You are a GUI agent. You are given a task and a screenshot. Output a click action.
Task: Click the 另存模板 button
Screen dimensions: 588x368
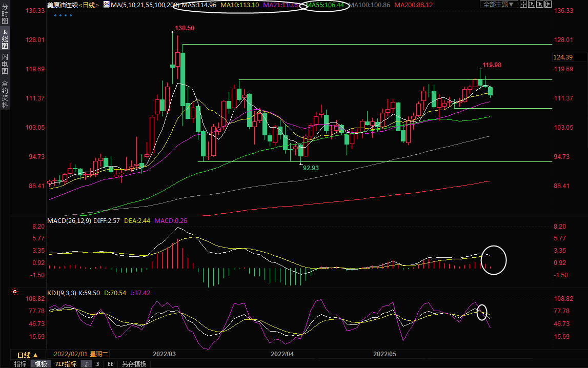coord(134,364)
